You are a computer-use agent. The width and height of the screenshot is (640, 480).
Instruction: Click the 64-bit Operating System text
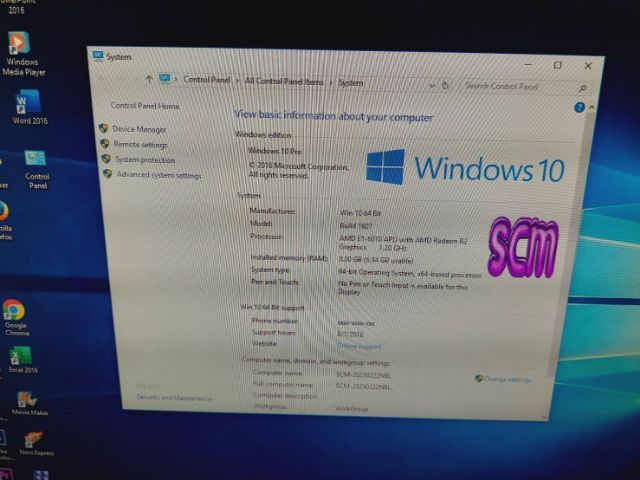click(410, 273)
